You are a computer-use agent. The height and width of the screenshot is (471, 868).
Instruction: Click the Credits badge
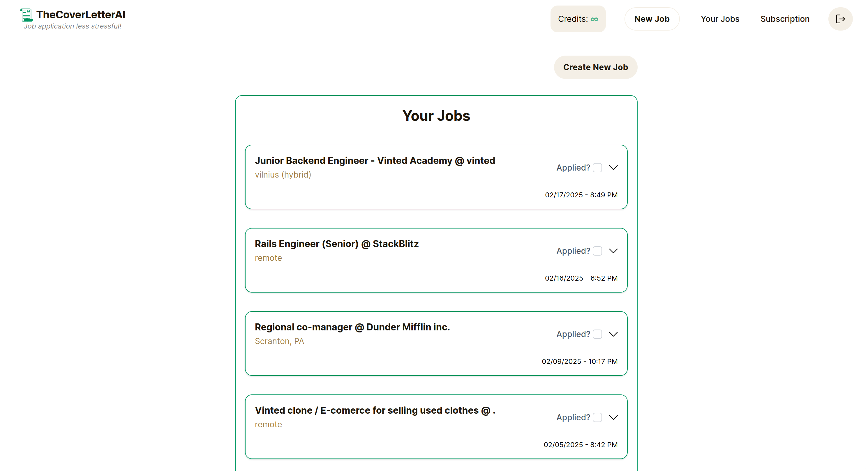coord(578,19)
